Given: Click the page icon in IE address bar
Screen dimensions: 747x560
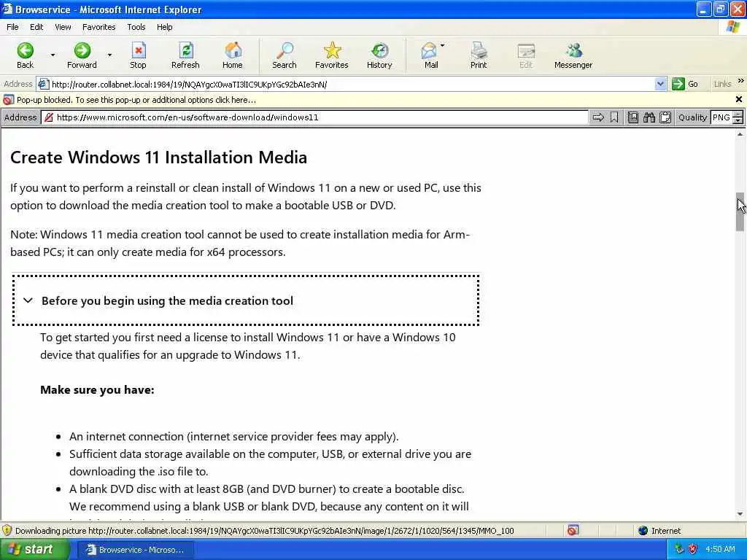Looking at the screenshot, I should pos(43,85).
